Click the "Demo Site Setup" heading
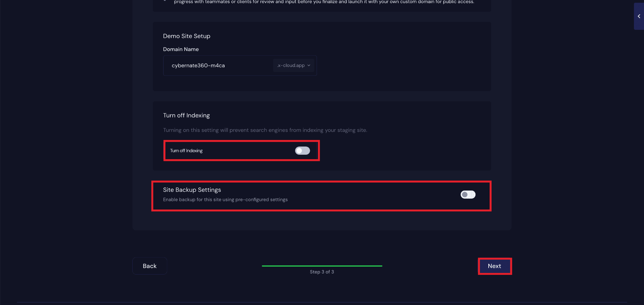The width and height of the screenshot is (644, 305). click(186, 36)
